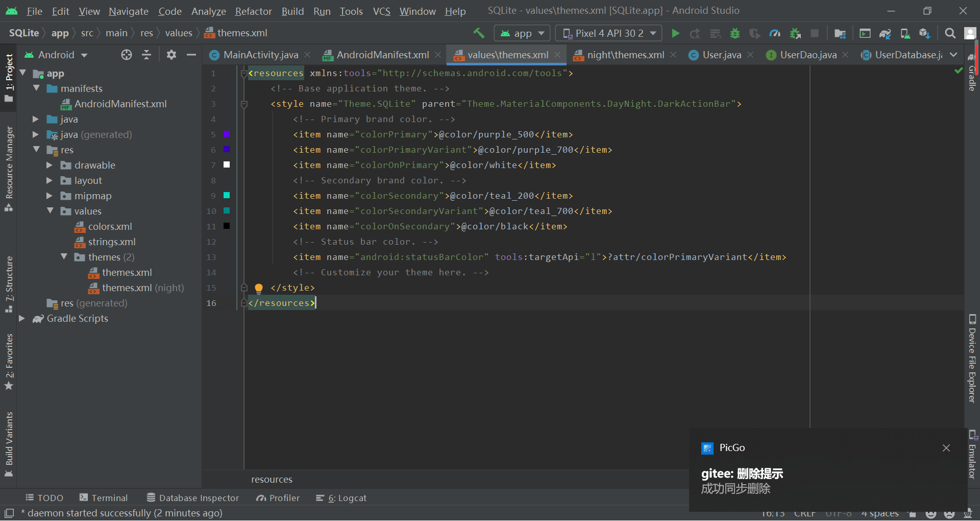Open the Profiler tool window
The width and height of the screenshot is (980, 521).
tap(278, 498)
